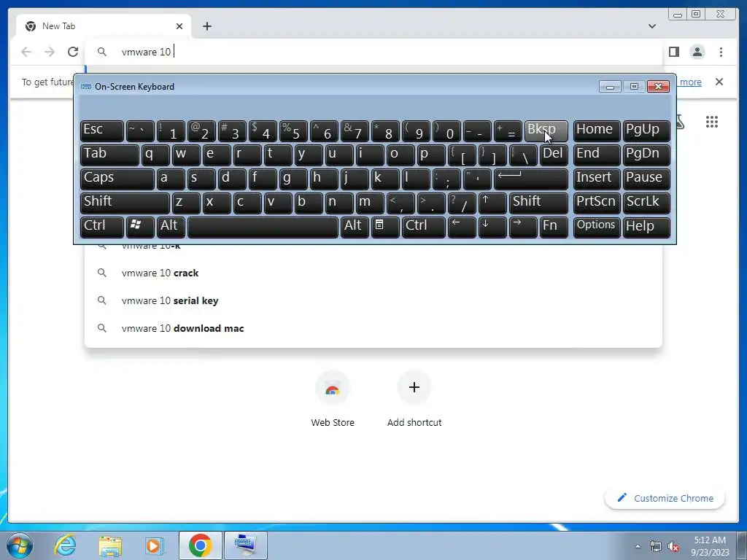
Task: Click the backslash key
Action: point(523,155)
